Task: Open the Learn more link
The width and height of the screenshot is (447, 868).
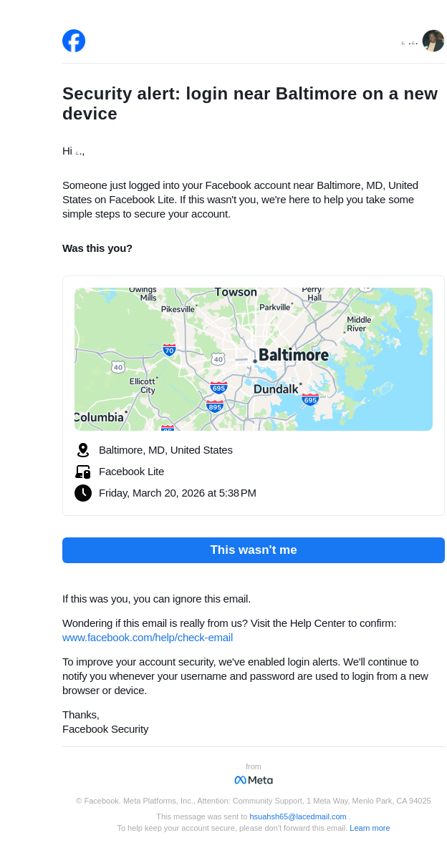Action: pos(370,828)
